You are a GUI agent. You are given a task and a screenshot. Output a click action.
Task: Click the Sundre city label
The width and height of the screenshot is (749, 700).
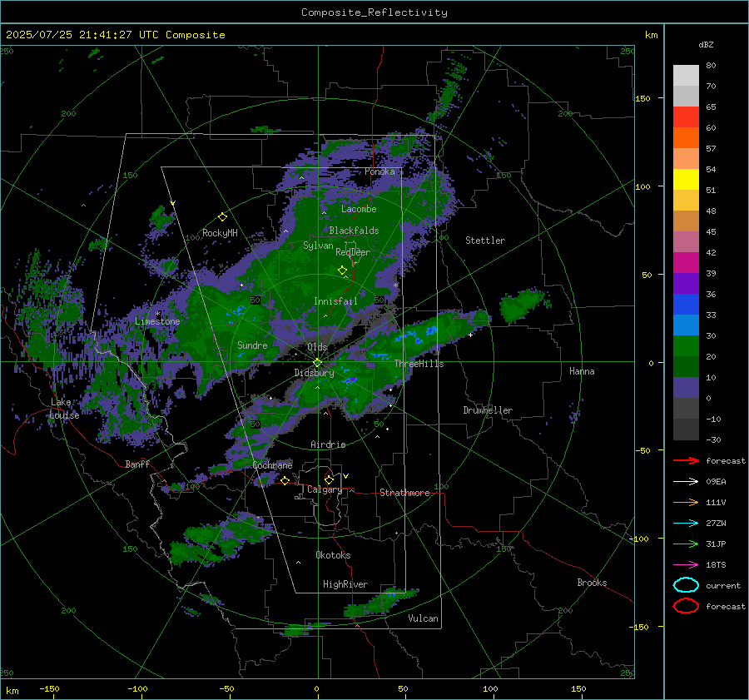[252, 345]
